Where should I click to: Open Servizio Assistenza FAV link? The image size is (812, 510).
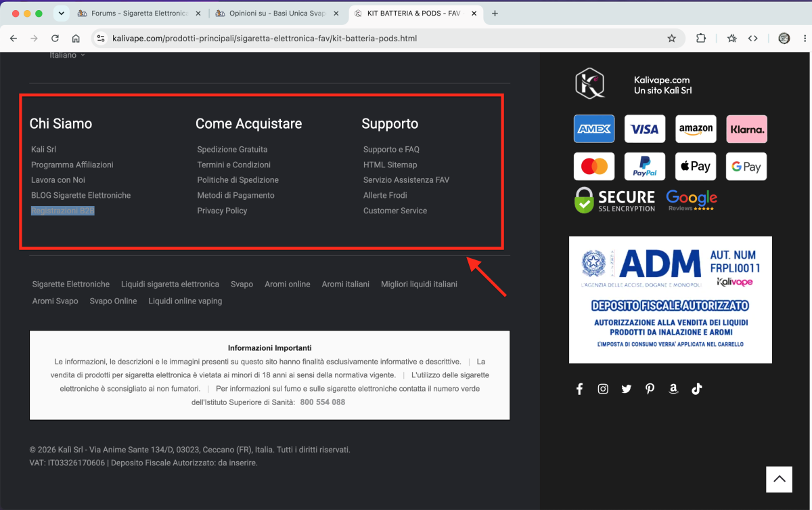click(x=406, y=180)
